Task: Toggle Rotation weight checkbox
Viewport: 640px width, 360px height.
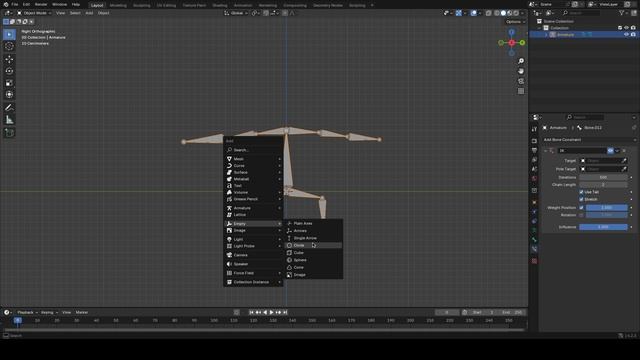Action: (x=581, y=215)
